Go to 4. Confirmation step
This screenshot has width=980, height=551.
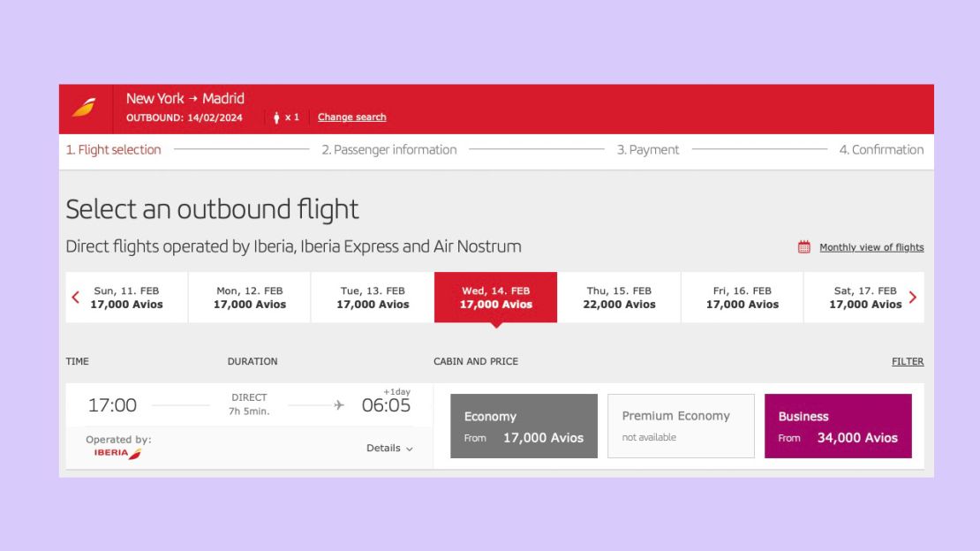(x=881, y=149)
